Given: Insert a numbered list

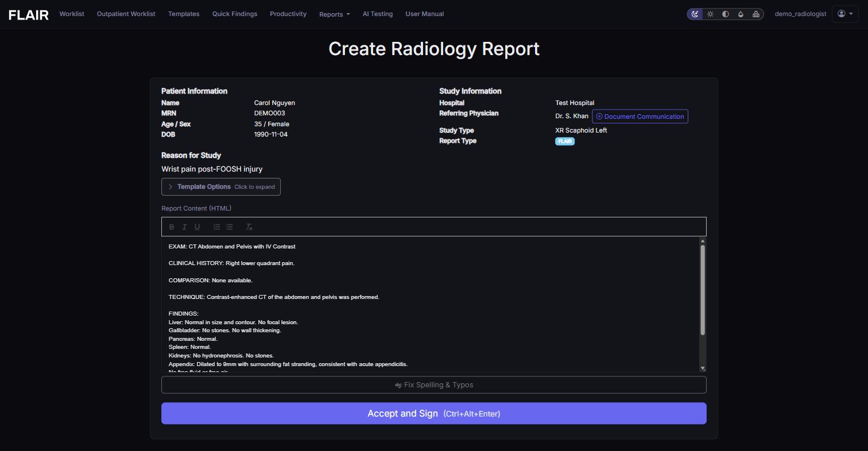Looking at the screenshot, I should (x=216, y=227).
